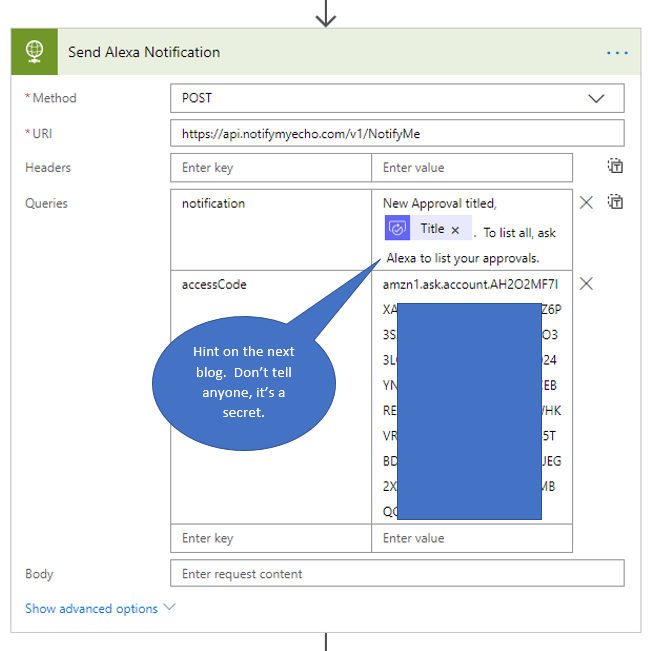Click the Body Enter request content field
The width and height of the screenshot is (648, 651).
397,573
